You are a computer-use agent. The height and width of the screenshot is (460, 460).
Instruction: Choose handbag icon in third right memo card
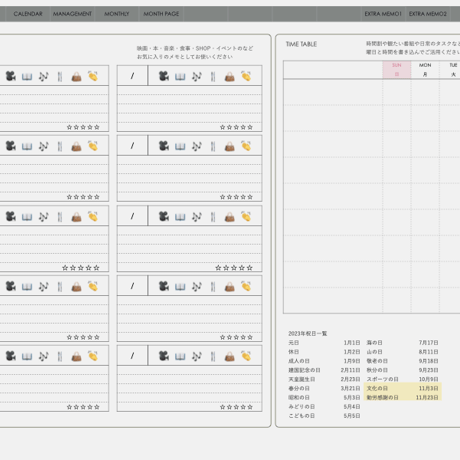click(x=230, y=217)
